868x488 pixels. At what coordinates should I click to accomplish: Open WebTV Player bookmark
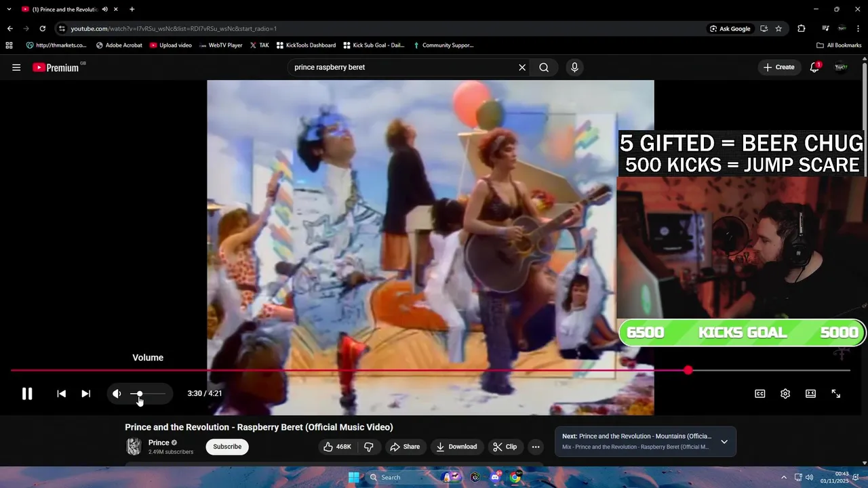click(x=220, y=45)
